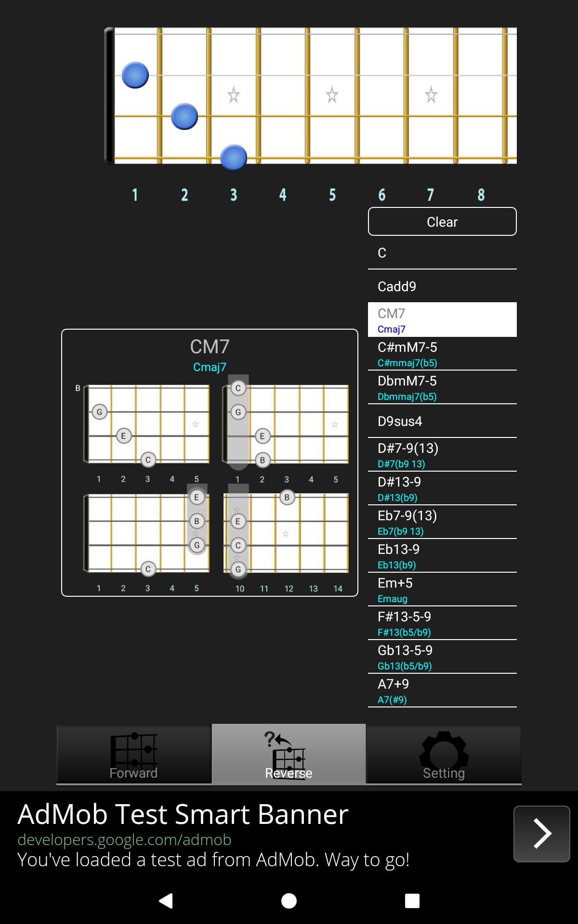Switch to the Reverse tab

point(289,754)
